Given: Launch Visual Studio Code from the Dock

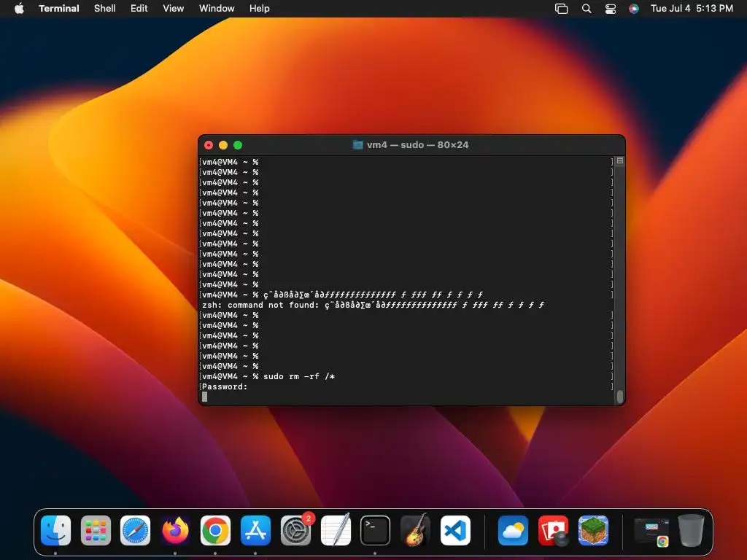Looking at the screenshot, I should pos(455,530).
